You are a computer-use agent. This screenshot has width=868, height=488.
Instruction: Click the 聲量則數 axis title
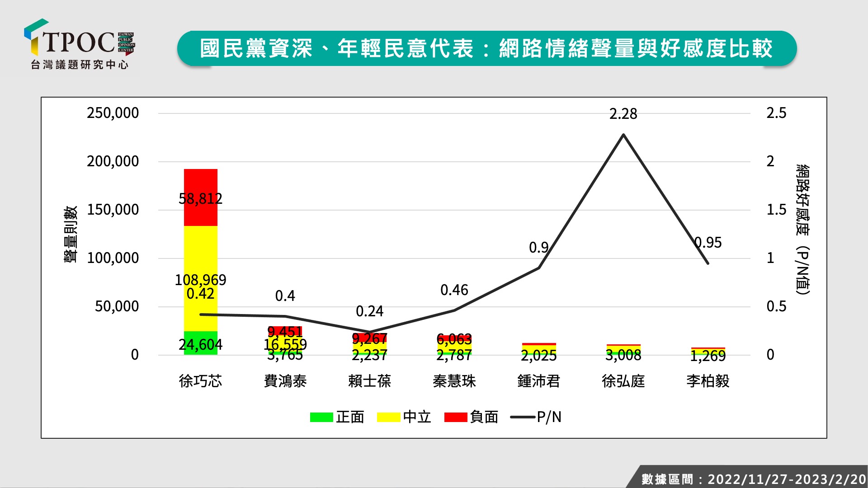pyautogui.click(x=71, y=234)
